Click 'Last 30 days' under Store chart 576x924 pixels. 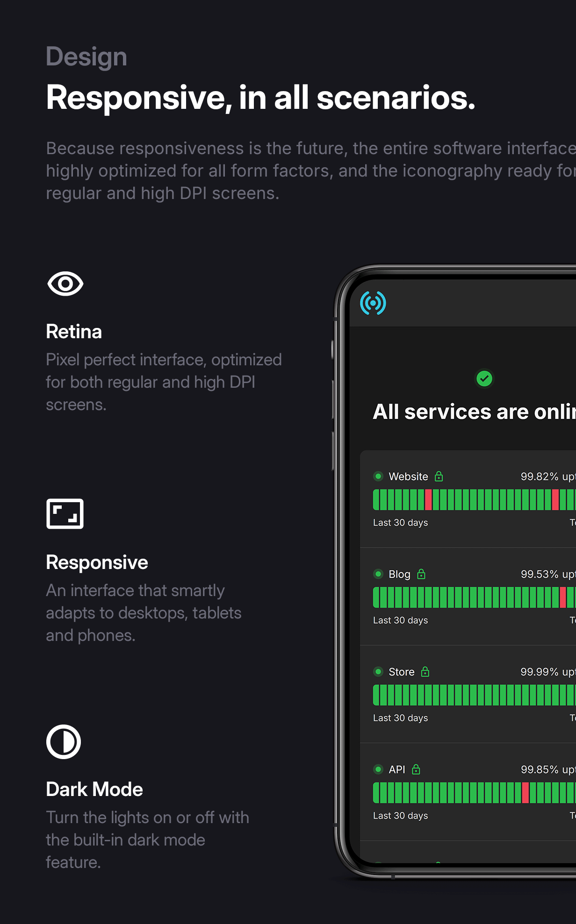(x=401, y=718)
